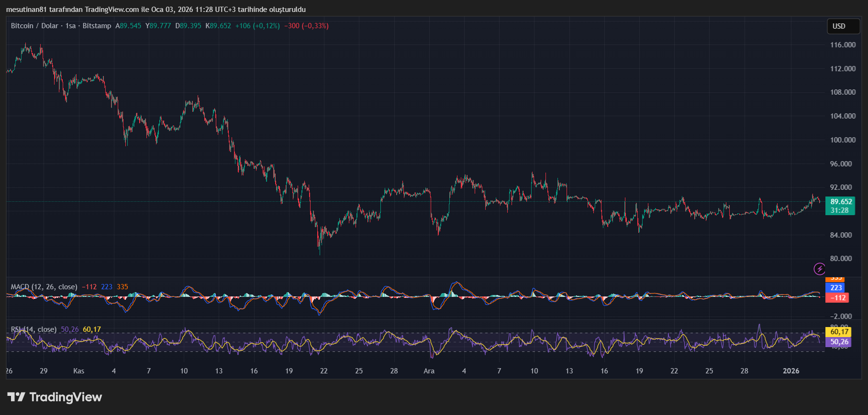Click the Bitcoin / Dolar symbol title
The height and width of the screenshot is (415, 868).
[34, 26]
